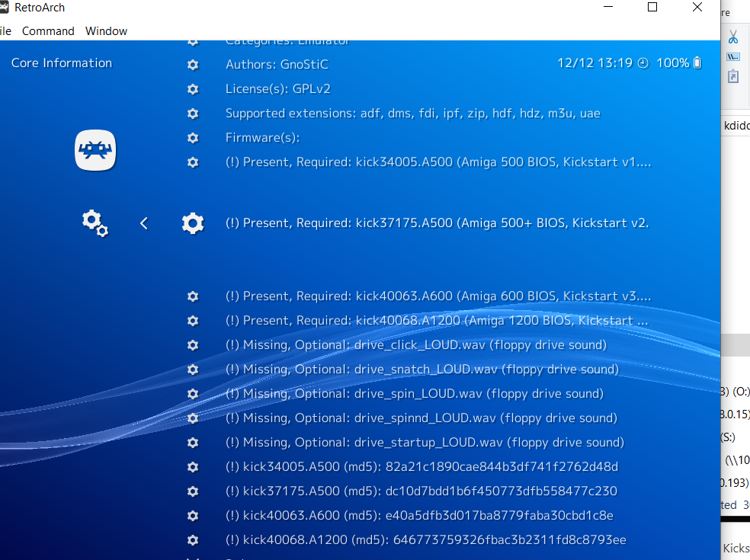Viewport: 750px width, 560px height.
Task: Select 'Authors: GnoStiC' entry
Action: coord(277,65)
